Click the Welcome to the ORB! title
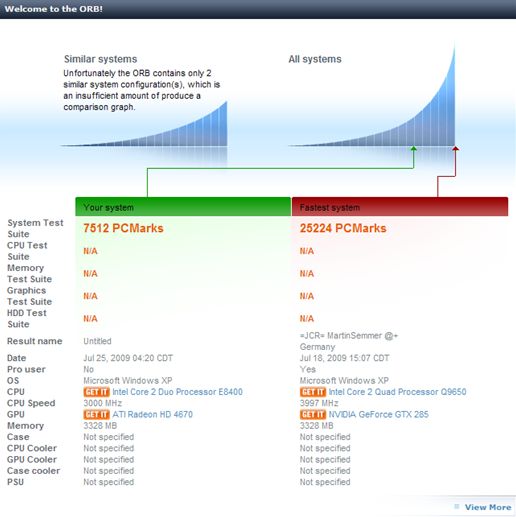Viewport: 516px width, 517px height. pos(54,9)
